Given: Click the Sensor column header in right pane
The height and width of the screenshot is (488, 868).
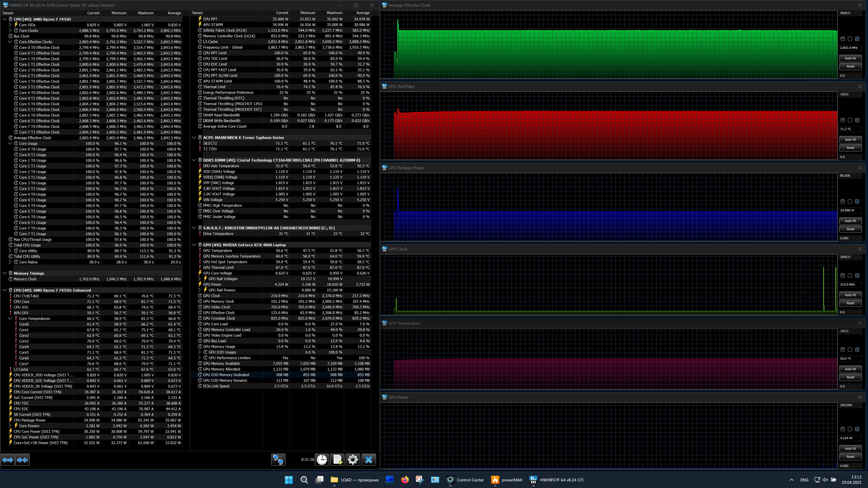Looking at the screenshot, I should (197, 13).
